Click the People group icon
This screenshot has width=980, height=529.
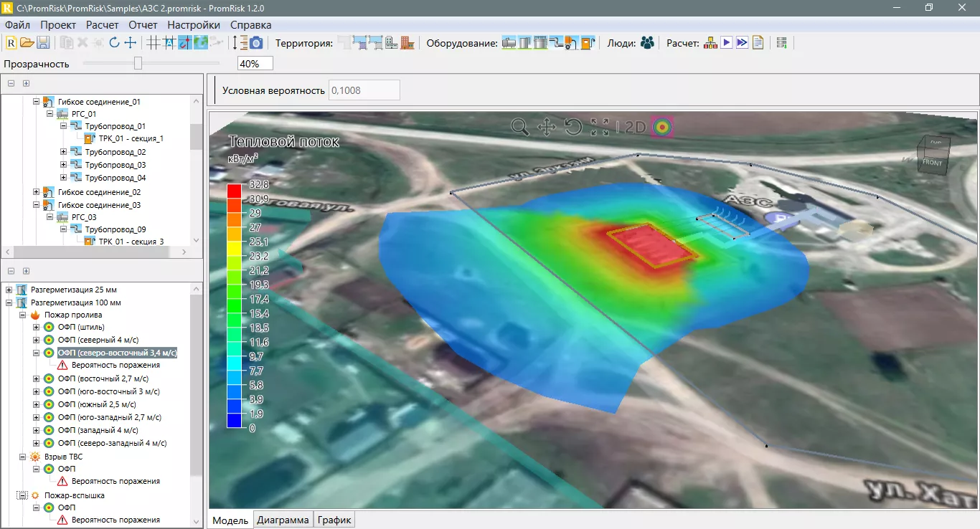pos(647,43)
